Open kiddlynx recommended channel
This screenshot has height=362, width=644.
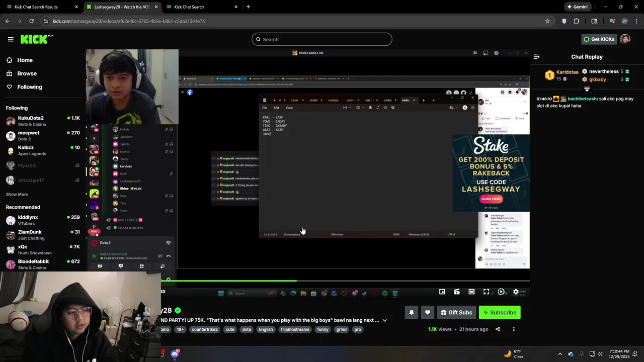[x=43, y=220]
